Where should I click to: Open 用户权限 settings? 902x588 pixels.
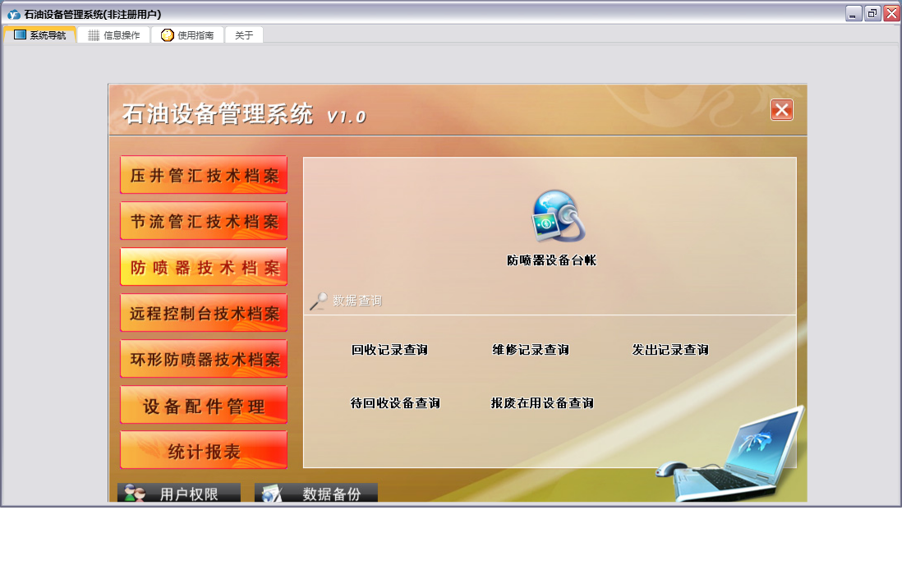[x=179, y=493]
